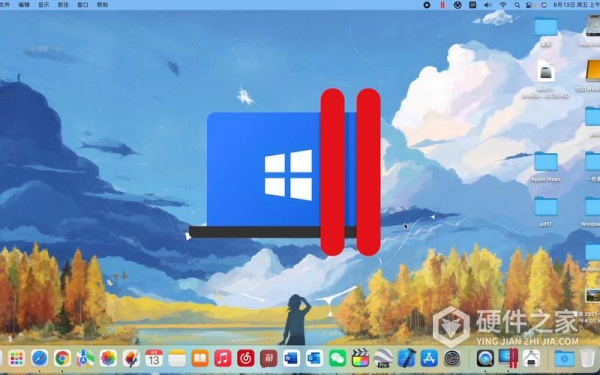Open the Books app in the dock
600x375 pixels.
200,359
